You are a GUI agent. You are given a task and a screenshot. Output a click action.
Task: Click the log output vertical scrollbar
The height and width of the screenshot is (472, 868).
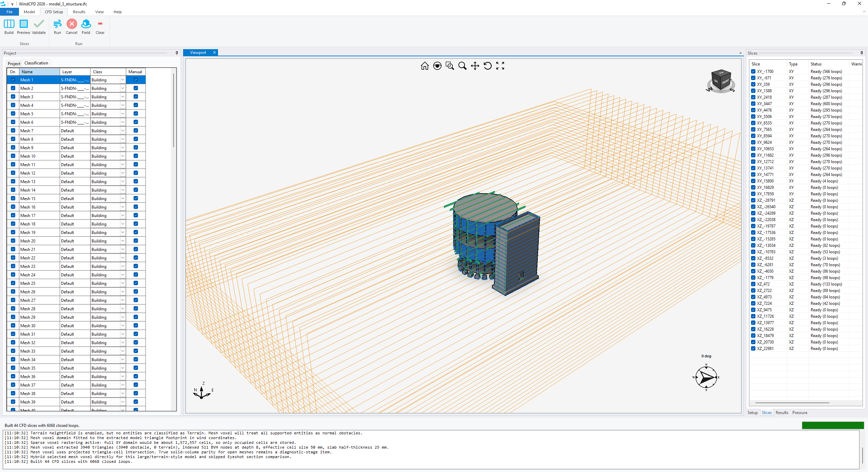click(x=862, y=455)
